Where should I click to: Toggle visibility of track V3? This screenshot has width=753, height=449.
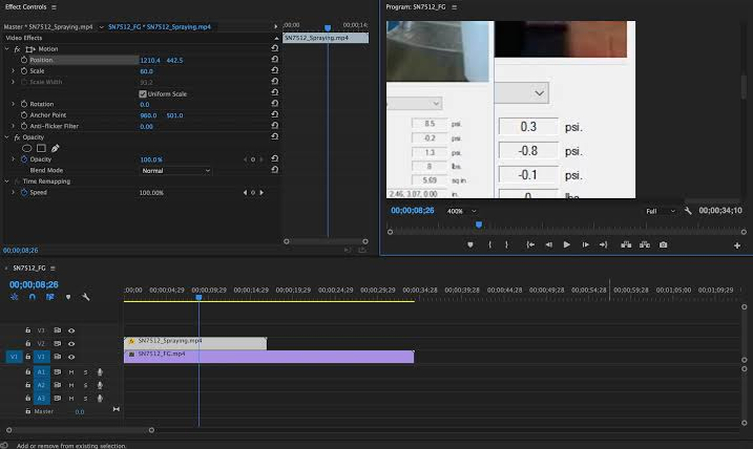(71, 330)
